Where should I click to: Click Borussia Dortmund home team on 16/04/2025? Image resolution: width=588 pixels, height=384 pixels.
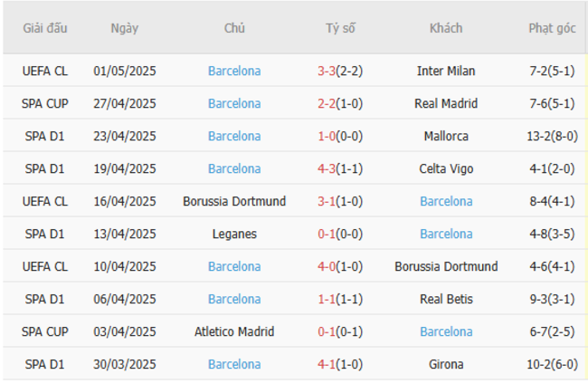point(234,201)
